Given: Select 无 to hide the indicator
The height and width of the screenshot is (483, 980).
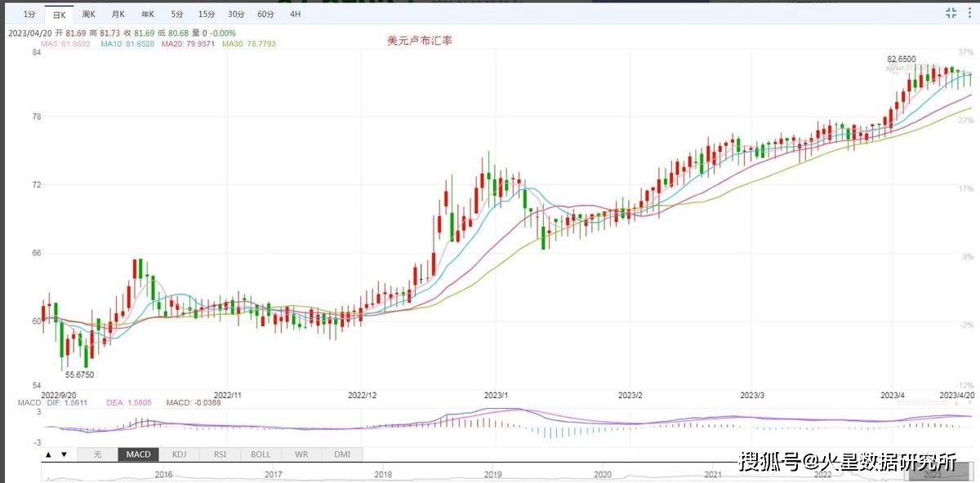Looking at the screenshot, I should point(97,454).
